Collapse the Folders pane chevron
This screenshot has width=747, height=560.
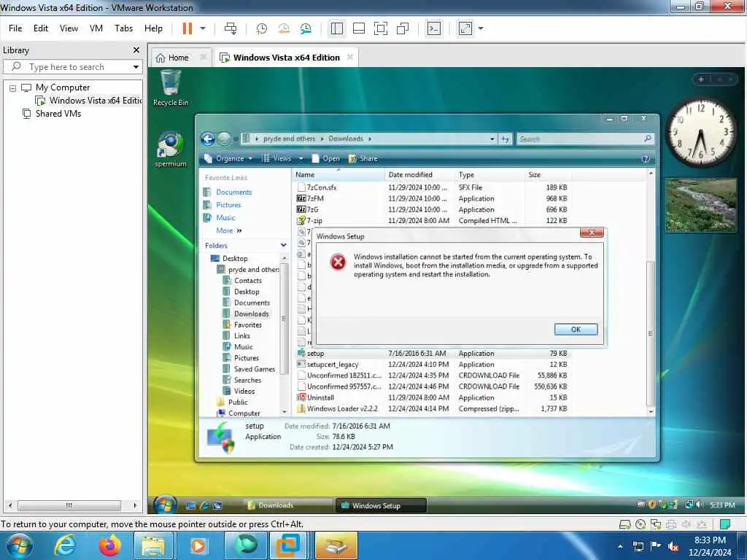pos(284,245)
